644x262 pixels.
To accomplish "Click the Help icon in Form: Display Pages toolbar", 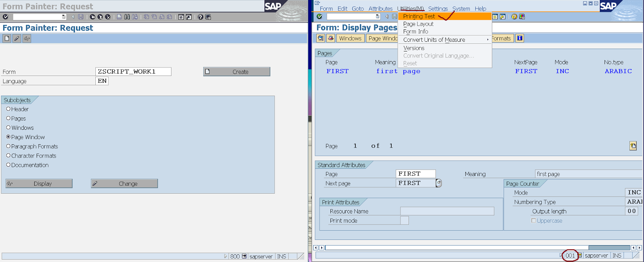I will (514, 16).
